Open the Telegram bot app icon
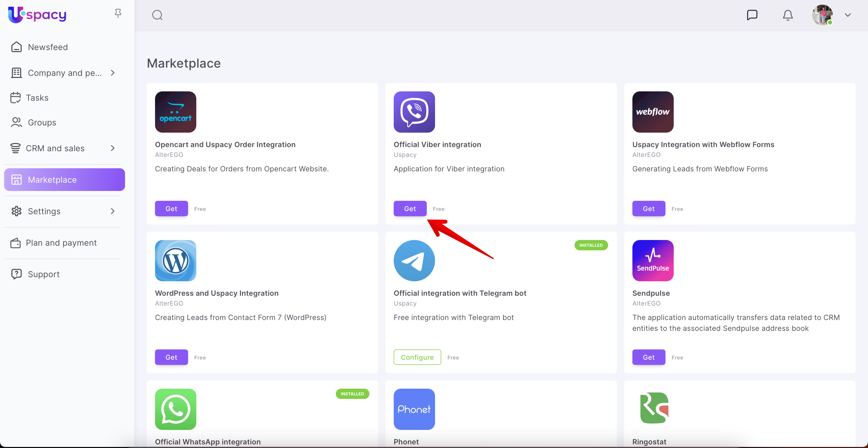The height and width of the screenshot is (448, 868). coord(414,261)
